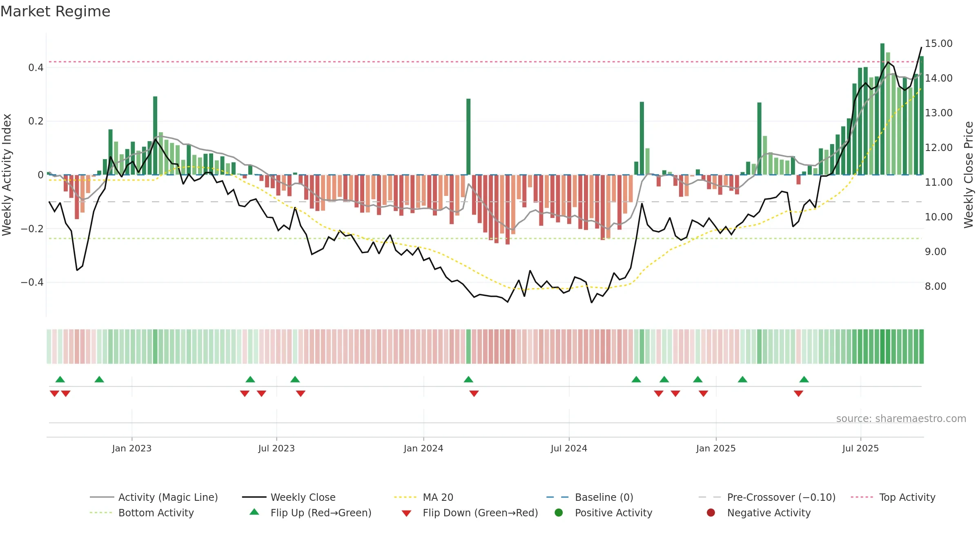Click the Jul 2023 axis label
This screenshot has height=551, width=980.
point(276,448)
